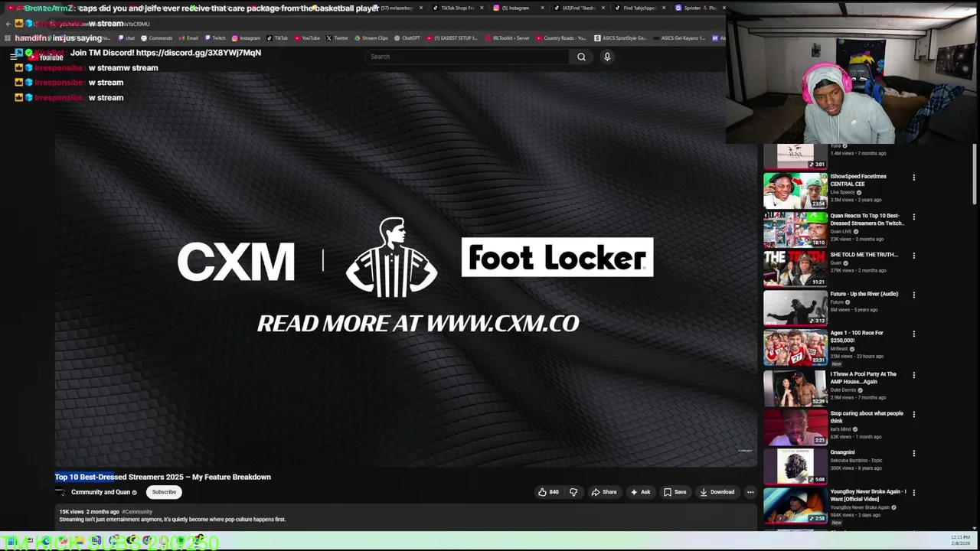Play Quan Reacts Top 10 Best-Dressed thumbnail
This screenshot has height=551, width=980.
795,230
